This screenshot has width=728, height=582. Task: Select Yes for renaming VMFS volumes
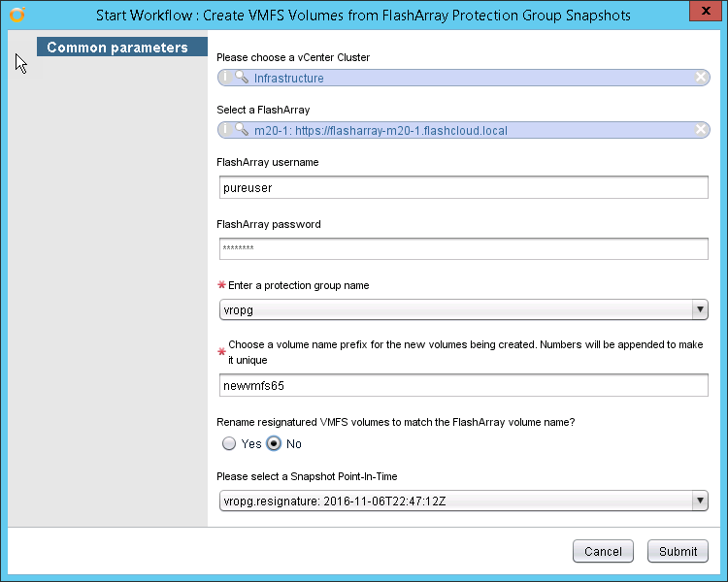coord(229,443)
